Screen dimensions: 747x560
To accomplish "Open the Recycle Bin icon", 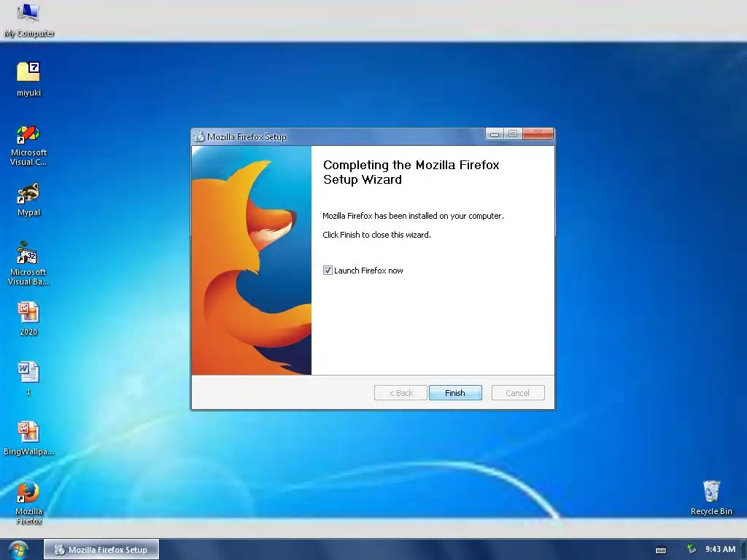I will tap(711, 497).
